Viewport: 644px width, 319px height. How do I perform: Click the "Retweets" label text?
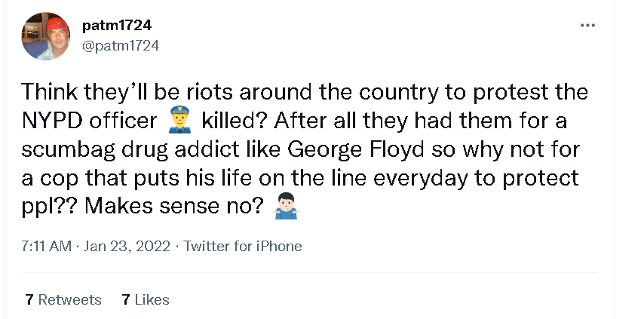pos(70,299)
